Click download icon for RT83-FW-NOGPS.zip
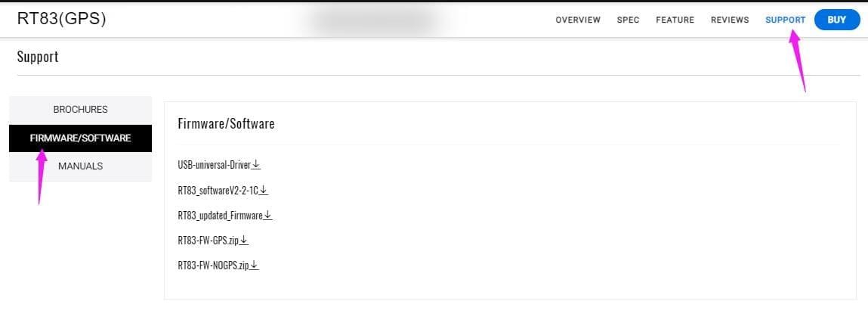 255,265
